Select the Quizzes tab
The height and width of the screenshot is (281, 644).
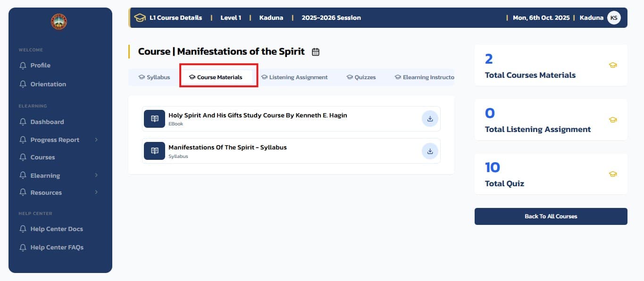(361, 77)
